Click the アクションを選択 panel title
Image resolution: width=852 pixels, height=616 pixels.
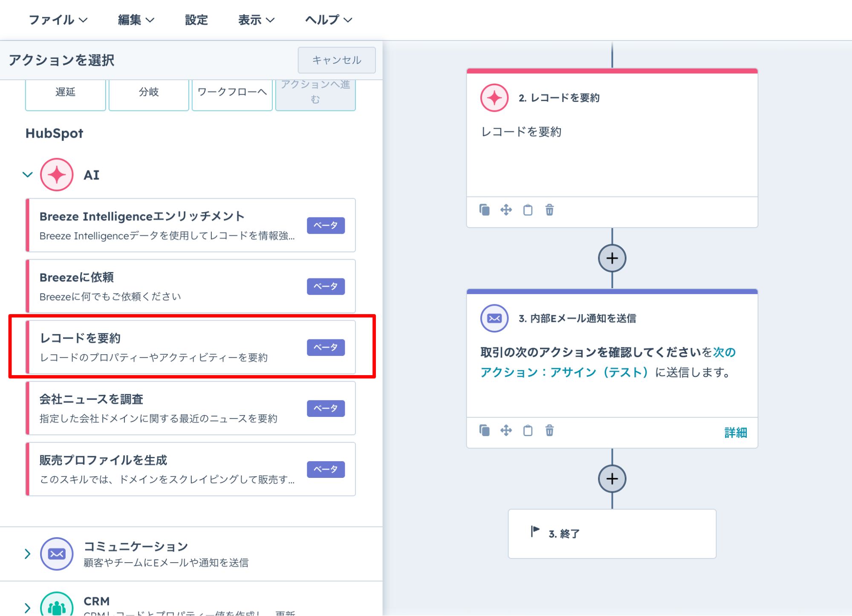62,60
